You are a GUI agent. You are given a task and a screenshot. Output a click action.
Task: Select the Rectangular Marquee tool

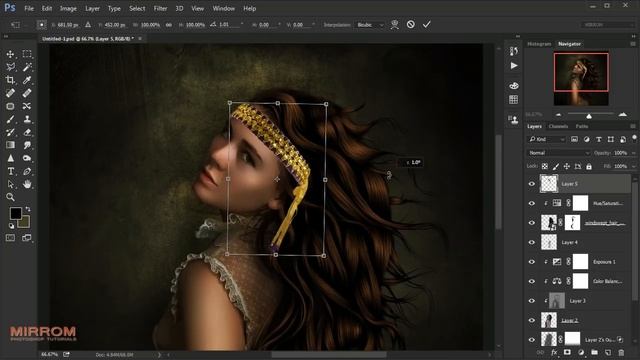tap(27, 54)
